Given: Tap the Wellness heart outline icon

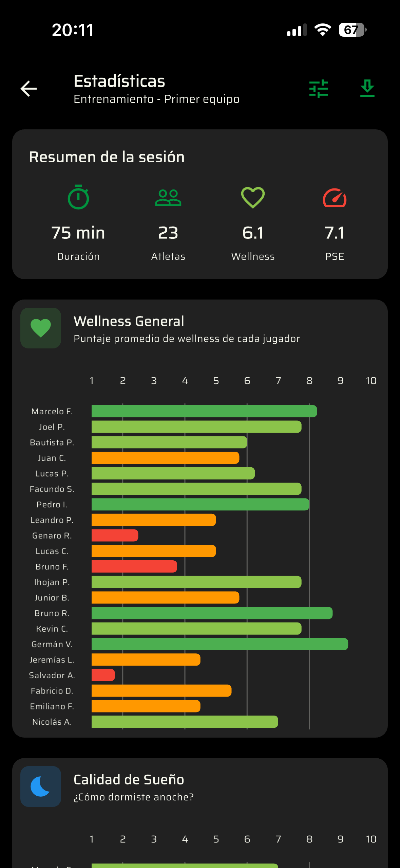Looking at the screenshot, I should 253,198.
